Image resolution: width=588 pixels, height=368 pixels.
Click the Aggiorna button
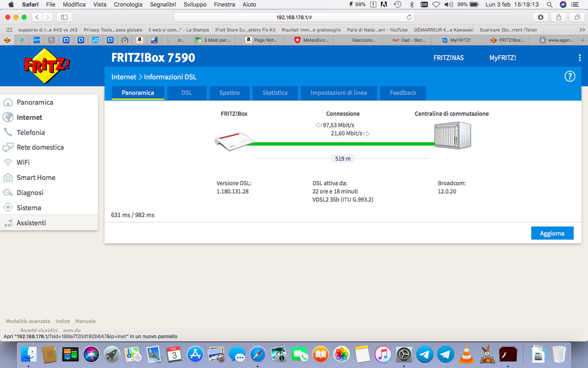[552, 233]
